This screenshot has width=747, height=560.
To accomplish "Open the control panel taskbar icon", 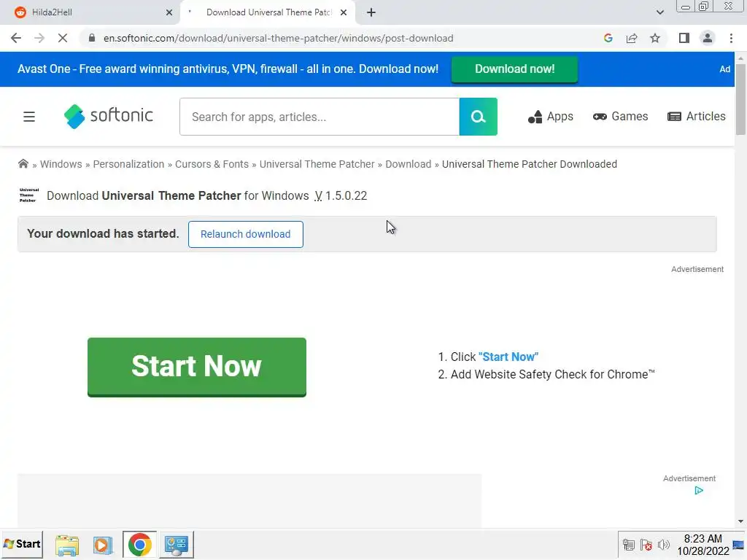I will [x=177, y=545].
